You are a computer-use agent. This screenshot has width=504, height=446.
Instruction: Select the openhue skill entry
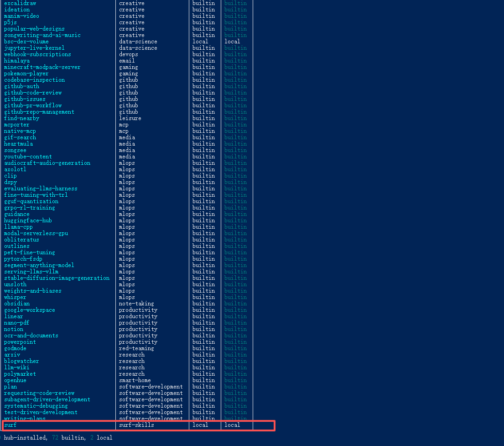point(15,380)
